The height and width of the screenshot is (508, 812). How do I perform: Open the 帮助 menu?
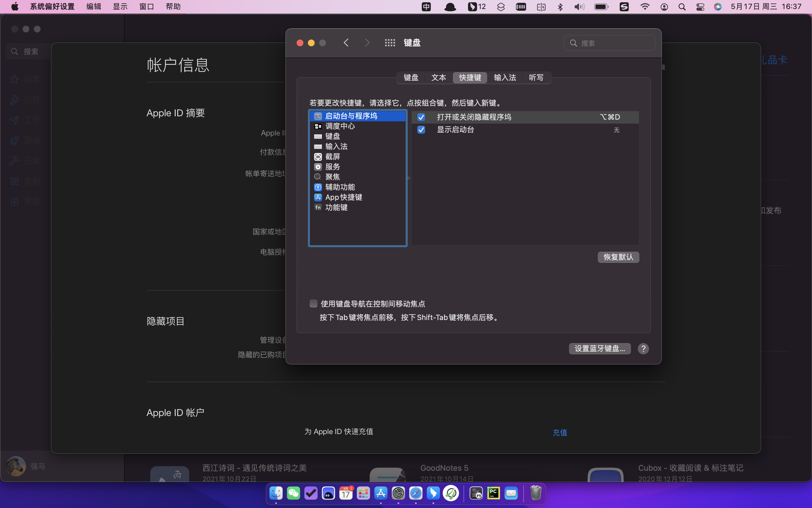pyautogui.click(x=173, y=7)
